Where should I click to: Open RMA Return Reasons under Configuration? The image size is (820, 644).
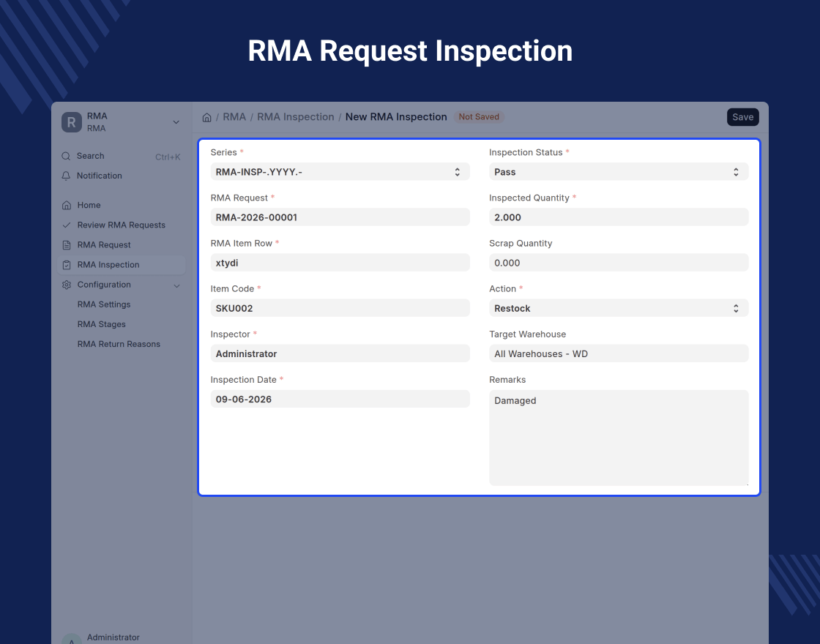coord(119,345)
